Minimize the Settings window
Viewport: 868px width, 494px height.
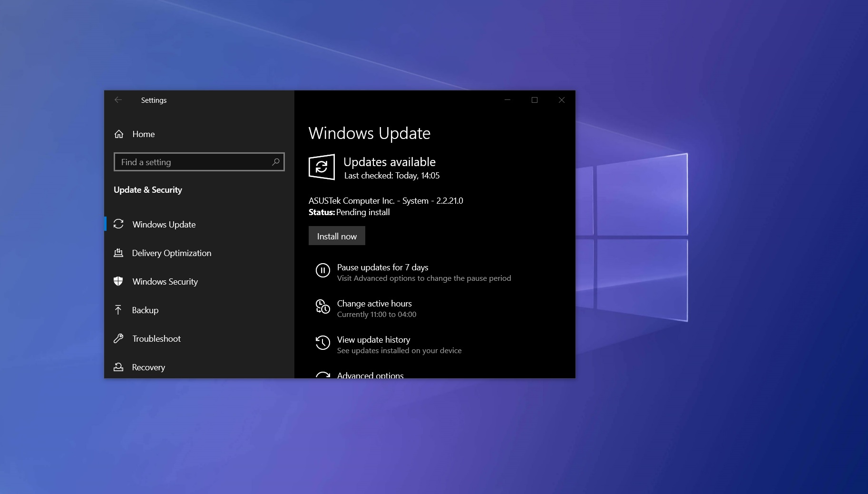click(507, 100)
